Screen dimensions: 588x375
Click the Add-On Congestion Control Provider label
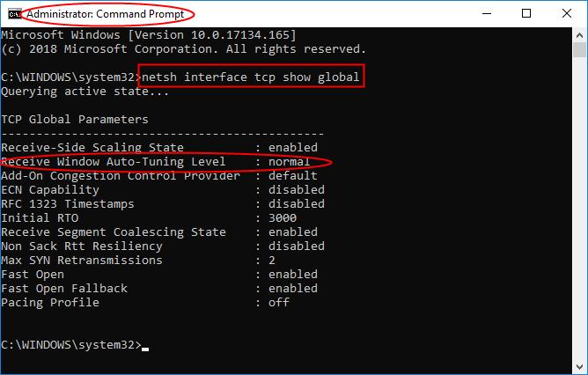121,175
